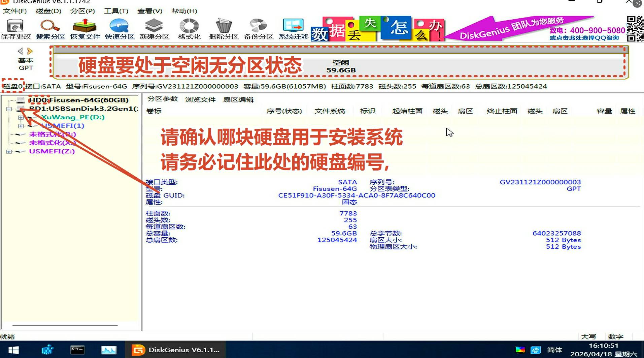Launch 快速分区 quick partition tool
Image resolution: width=644 pixels, height=358 pixels.
120,29
